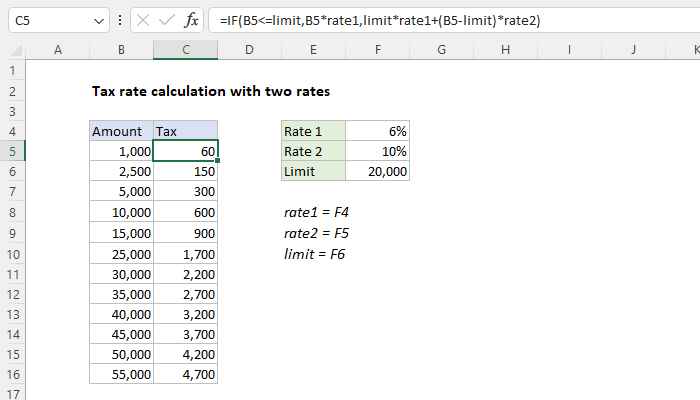Select column I header
The image size is (700, 400).
(x=569, y=50)
